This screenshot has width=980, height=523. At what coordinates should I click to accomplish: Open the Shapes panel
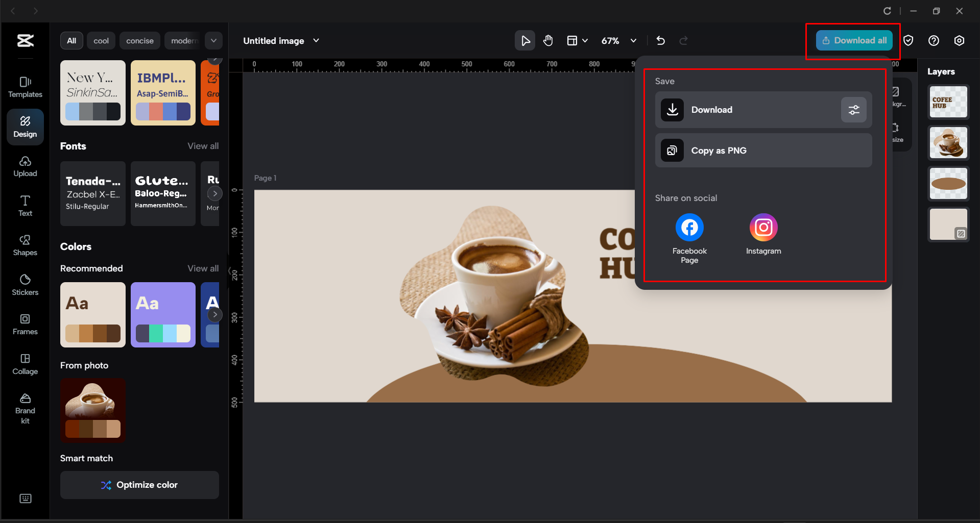click(25, 245)
